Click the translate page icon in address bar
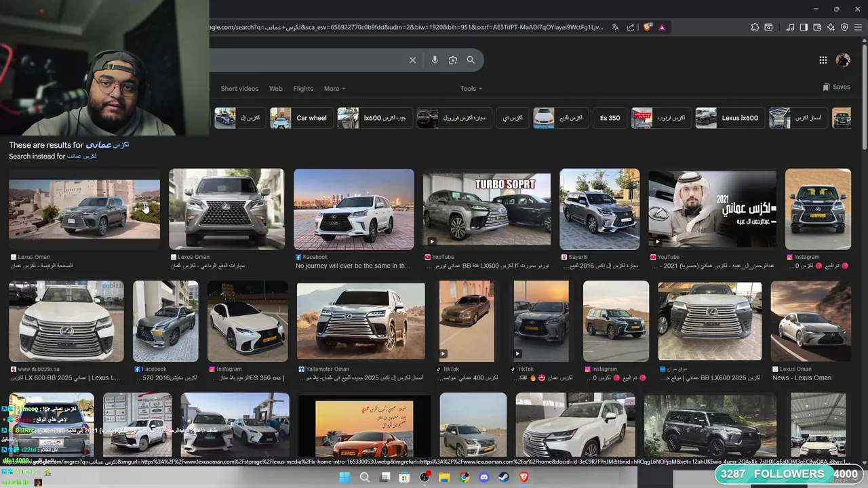 615,27
